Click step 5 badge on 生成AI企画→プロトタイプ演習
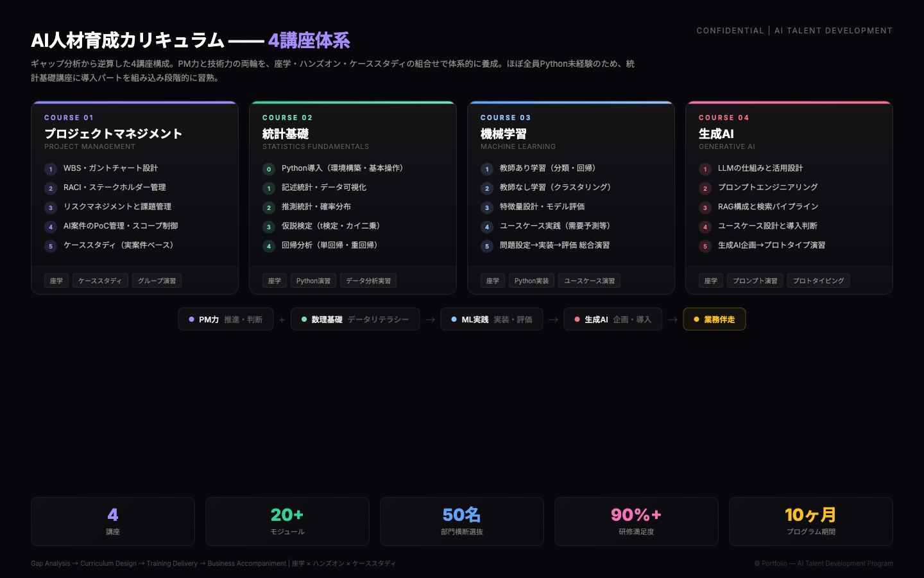The height and width of the screenshot is (578, 924). [705, 246]
